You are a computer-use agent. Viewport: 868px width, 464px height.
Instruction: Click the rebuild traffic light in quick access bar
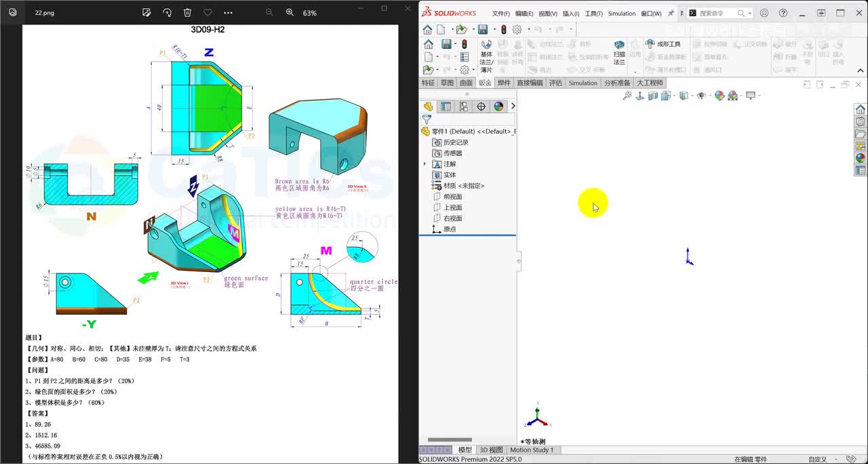(504, 29)
